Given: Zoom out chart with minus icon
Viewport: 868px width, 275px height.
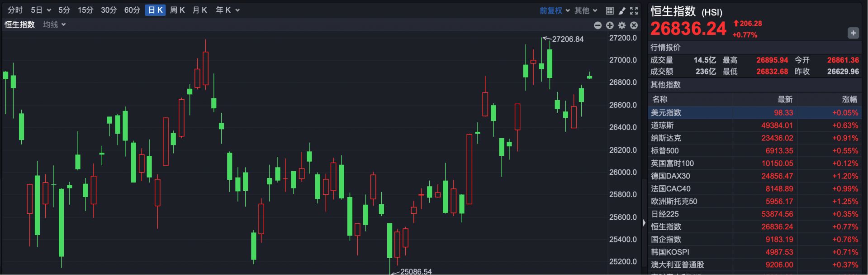Looking at the screenshot, I should (x=598, y=25).
